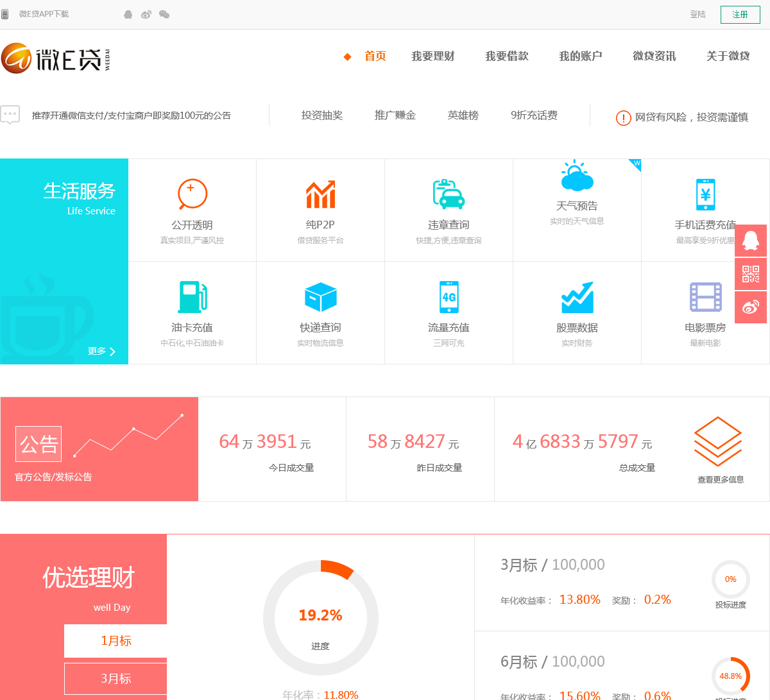Click the 网贷有风险，投资需谨慎 notice
The image size is (770, 700).
point(692,117)
